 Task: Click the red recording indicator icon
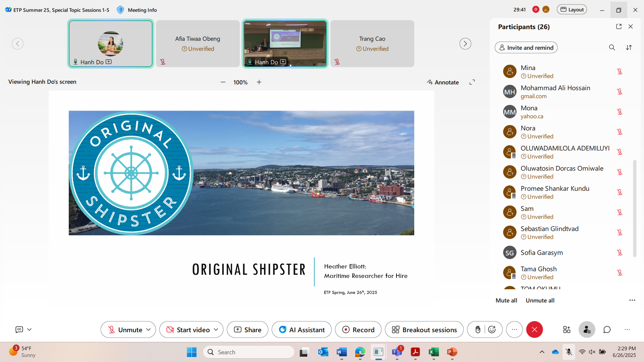coord(536,9)
